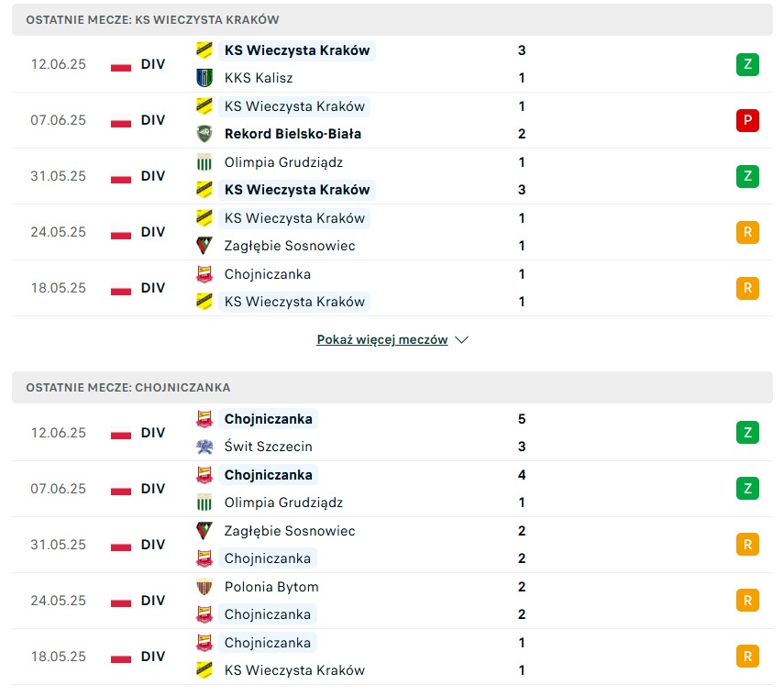Viewport: 784px width, 696px height.
Task: Open the Rekord Bielsko-Biała team name
Action: click(293, 134)
